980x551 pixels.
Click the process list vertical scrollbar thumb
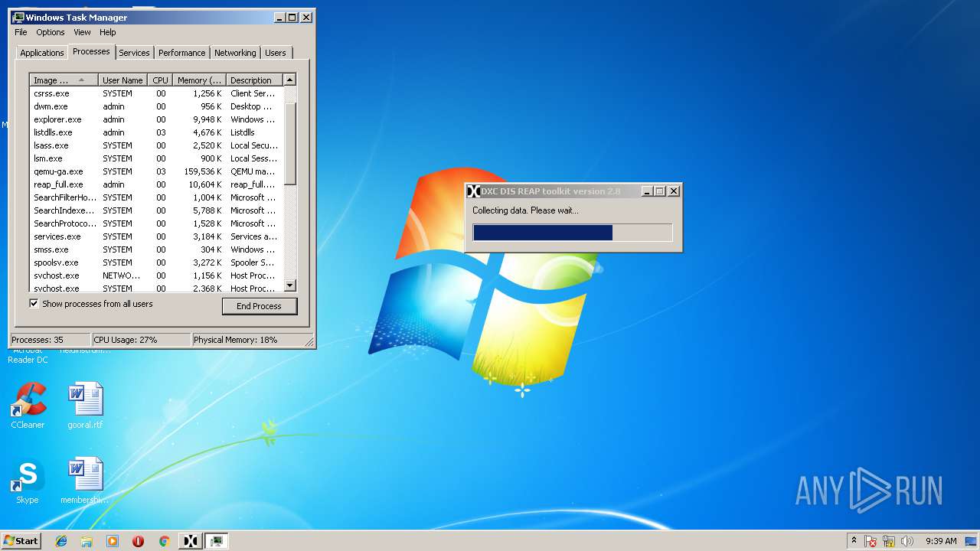point(289,143)
